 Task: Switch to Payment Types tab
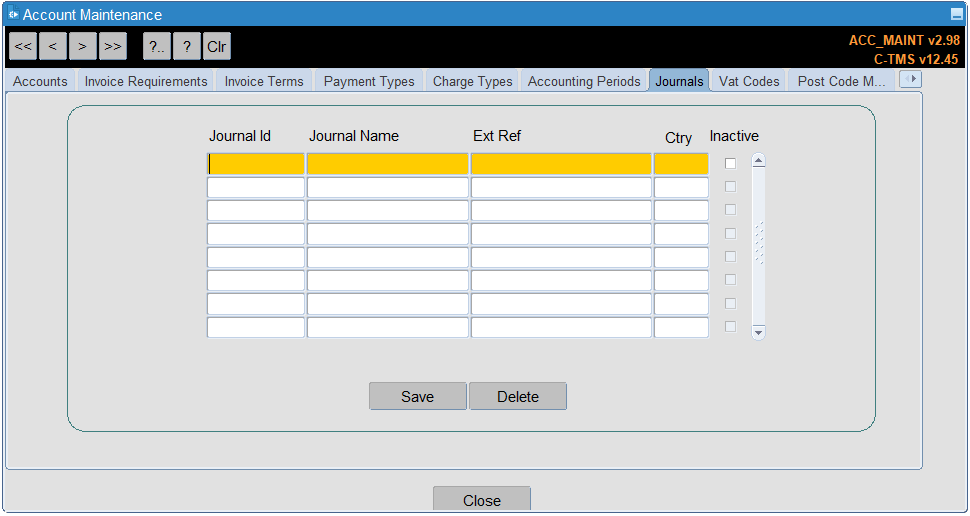(x=369, y=81)
